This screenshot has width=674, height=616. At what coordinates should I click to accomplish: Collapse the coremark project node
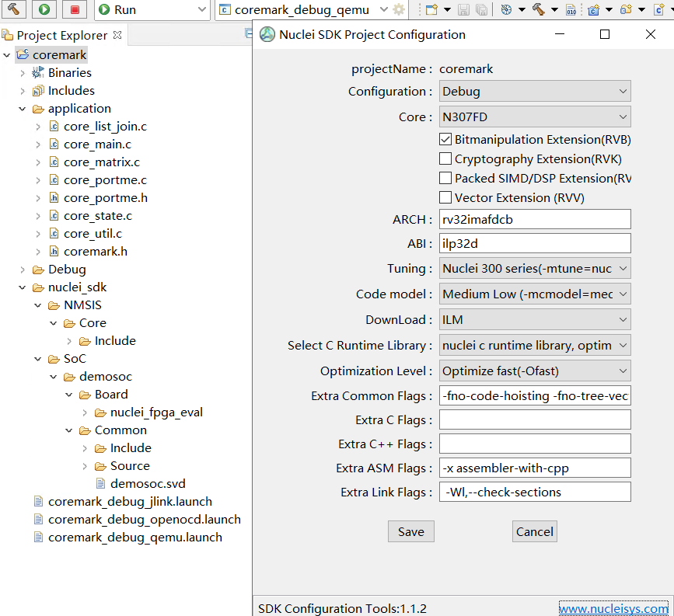tap(7, 55)
